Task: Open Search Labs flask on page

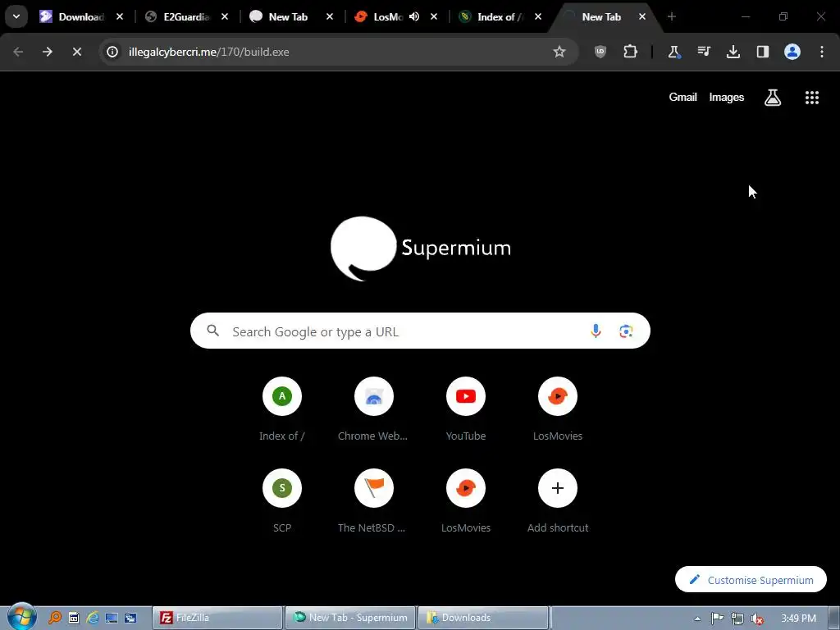Action: (773, 98)
